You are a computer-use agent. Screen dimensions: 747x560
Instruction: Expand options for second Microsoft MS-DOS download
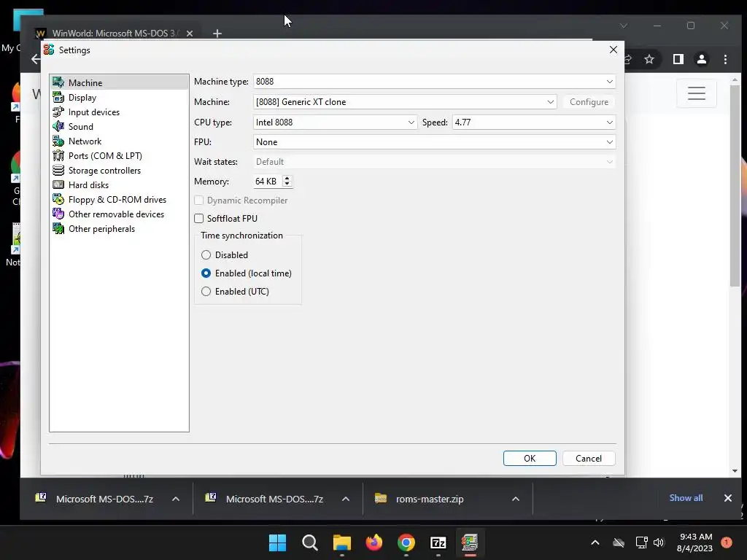(345, 499)
